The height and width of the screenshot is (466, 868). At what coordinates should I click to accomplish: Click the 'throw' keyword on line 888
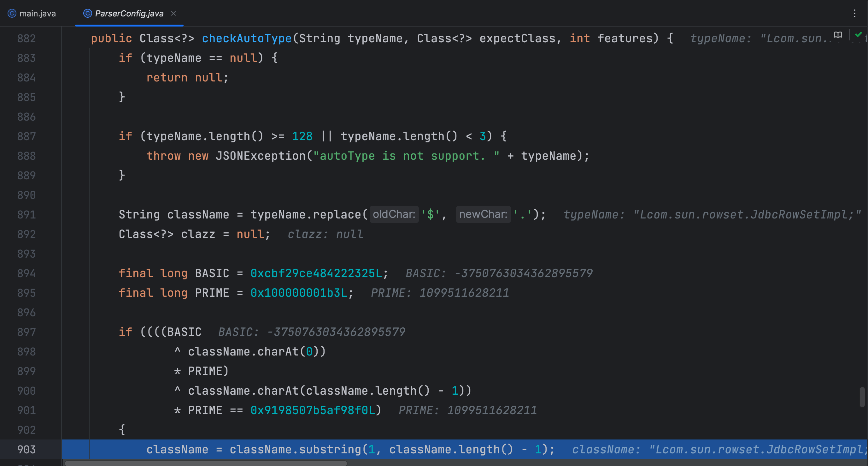tap(163, 156)
